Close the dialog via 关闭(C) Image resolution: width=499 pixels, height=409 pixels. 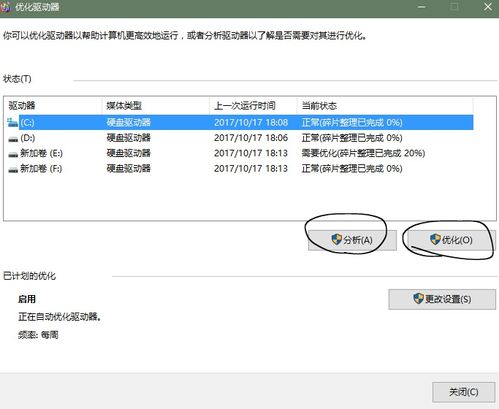(x=464, y=392)
